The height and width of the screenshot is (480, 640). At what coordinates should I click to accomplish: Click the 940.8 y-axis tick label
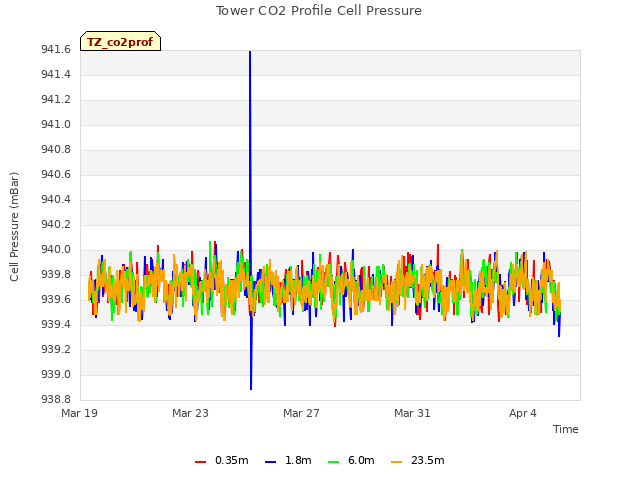tap(56, 149)
